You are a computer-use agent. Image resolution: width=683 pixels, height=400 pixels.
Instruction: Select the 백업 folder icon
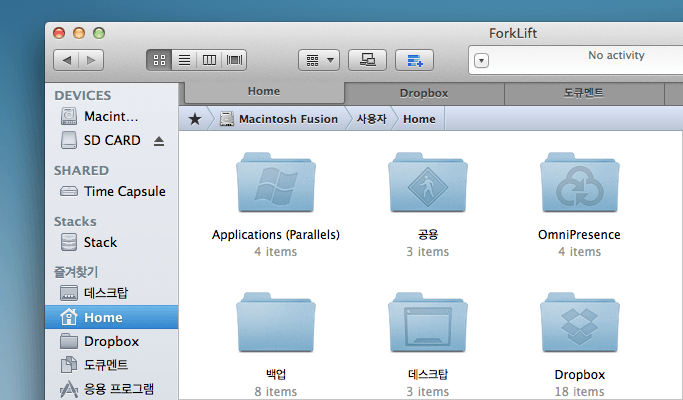276,322
